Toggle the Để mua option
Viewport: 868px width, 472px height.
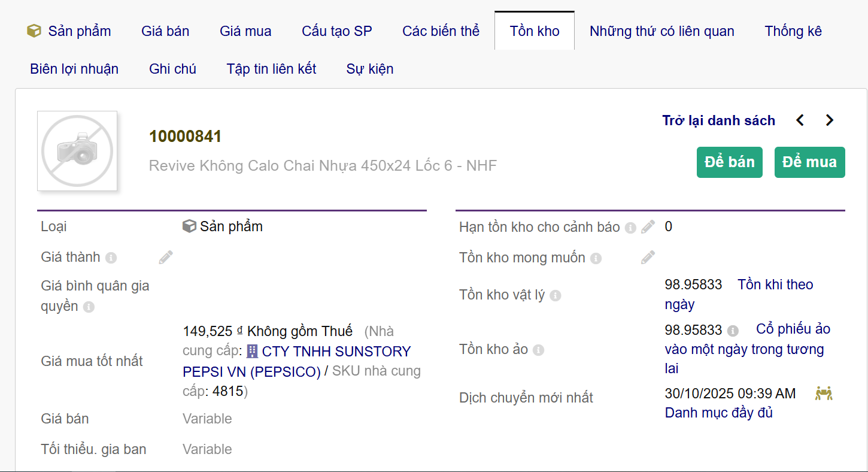point(809,162)
